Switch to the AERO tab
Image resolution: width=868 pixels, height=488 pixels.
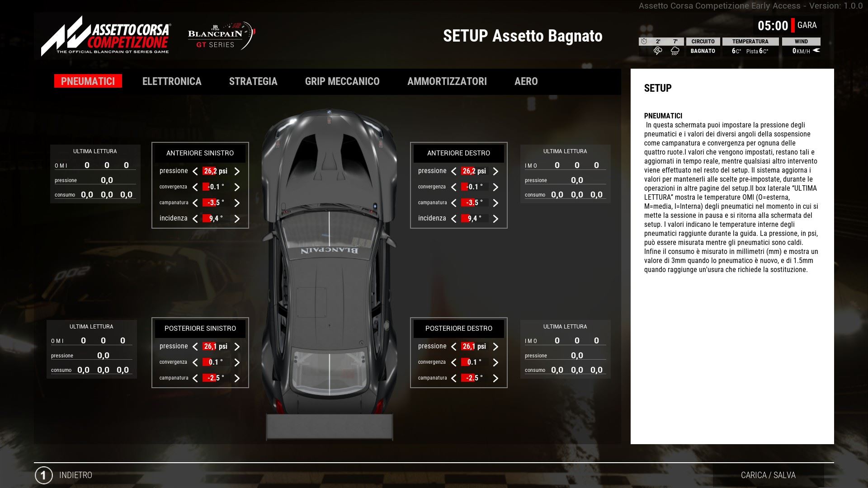pos(526,81)
